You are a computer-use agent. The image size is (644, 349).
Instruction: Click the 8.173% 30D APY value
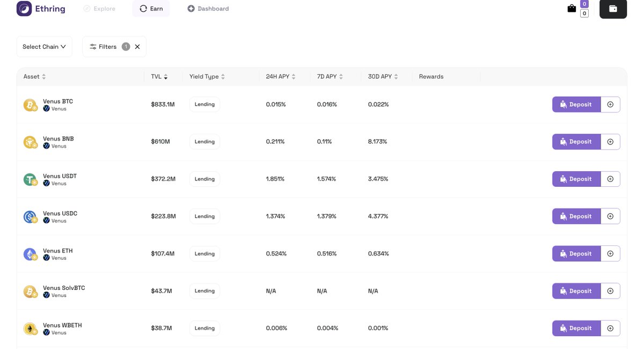377,142
